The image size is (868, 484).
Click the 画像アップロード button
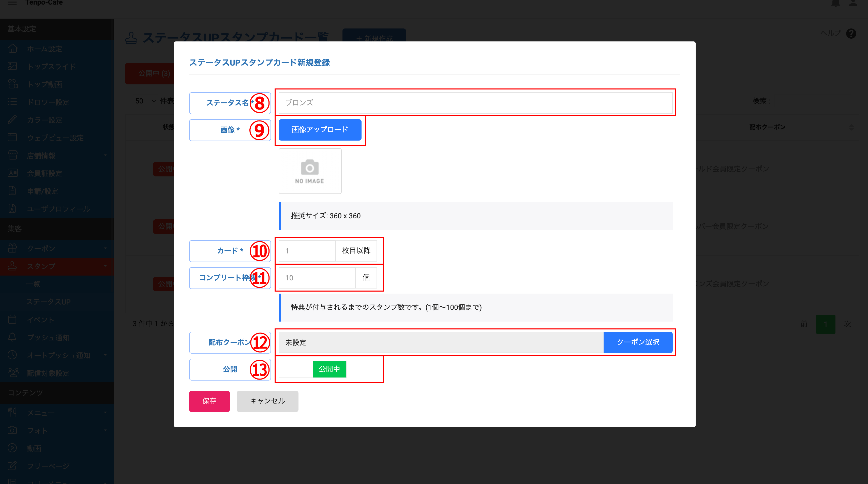click(320, 130)
